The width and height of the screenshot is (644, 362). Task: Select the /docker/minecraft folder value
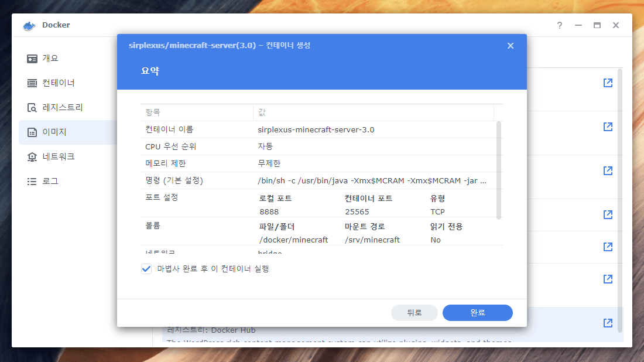point(294,240)
